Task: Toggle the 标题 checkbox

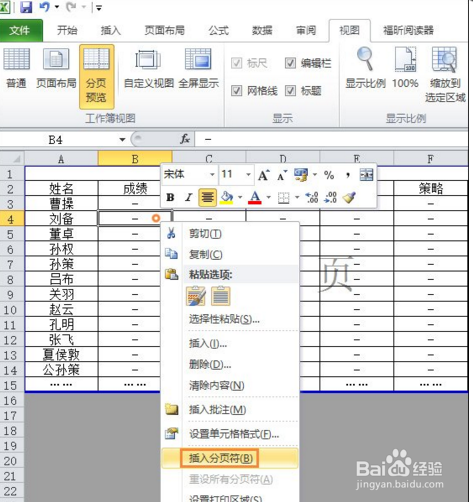Action: (x=290, y=90)
